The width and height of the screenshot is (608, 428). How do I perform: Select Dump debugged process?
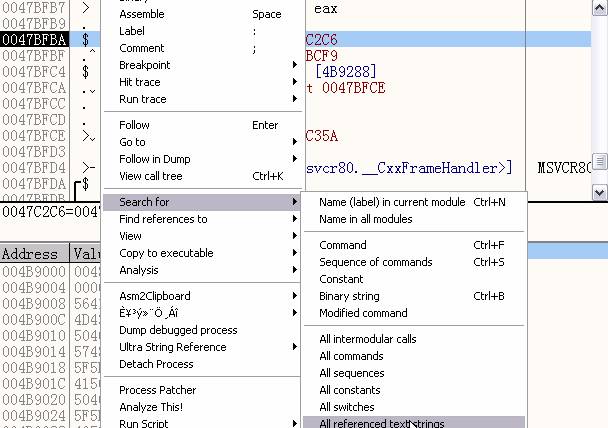[x=202, y=330]
